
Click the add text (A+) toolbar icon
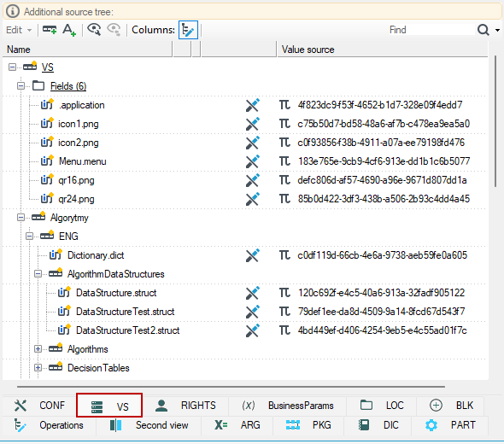[69, 30]
